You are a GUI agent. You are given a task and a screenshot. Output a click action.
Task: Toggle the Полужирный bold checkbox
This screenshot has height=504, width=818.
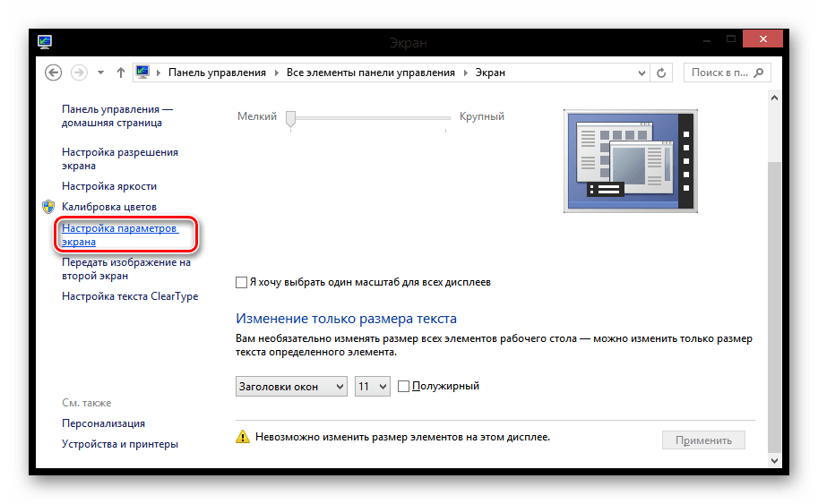[x=403, y=386]
